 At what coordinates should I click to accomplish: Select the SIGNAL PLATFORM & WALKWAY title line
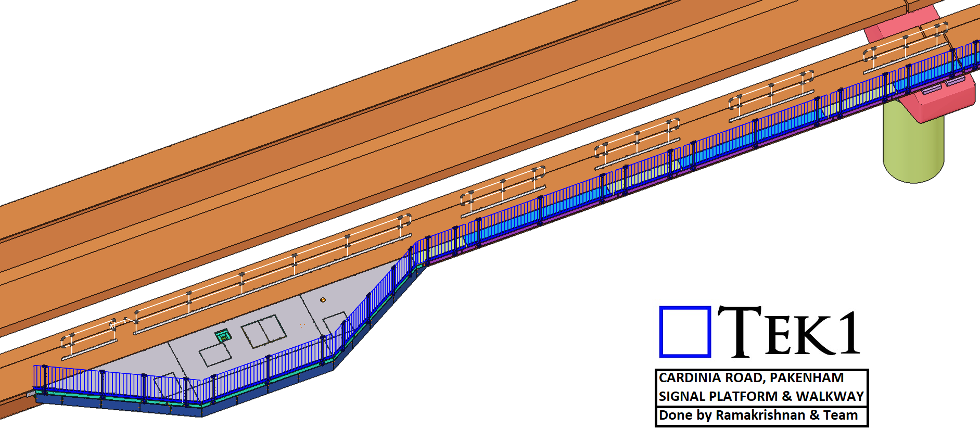pyautogui.click(x=761, y=396)
